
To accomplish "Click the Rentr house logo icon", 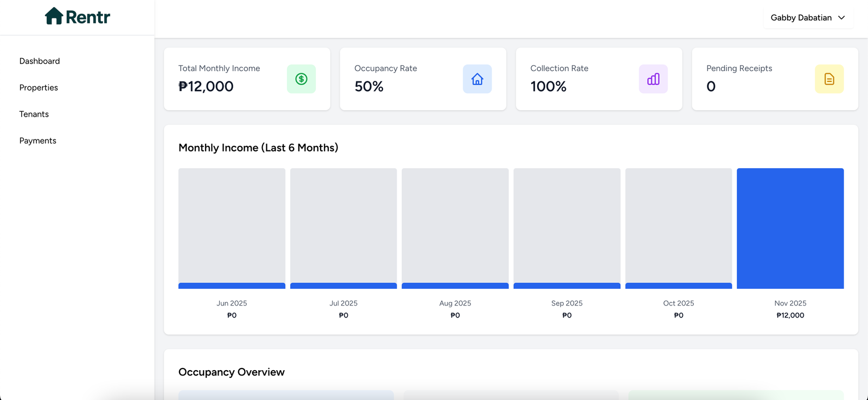I will [x=54, y=16].
